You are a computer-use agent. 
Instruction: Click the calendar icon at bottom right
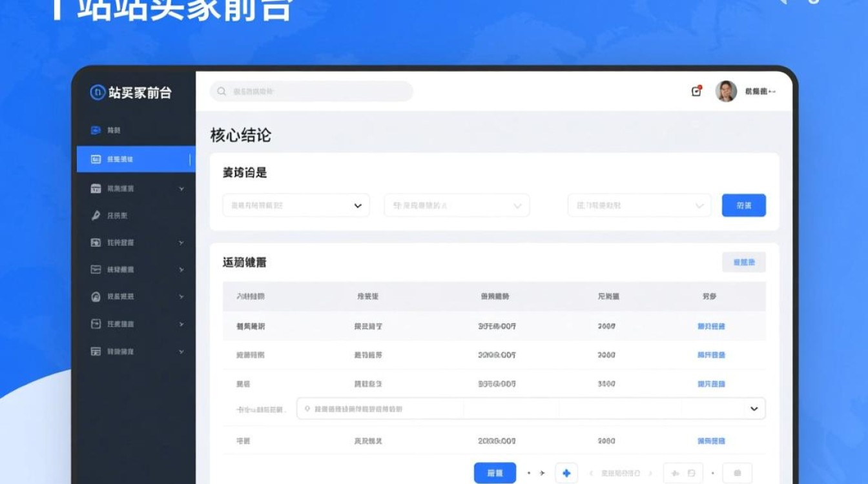(x=737, y=472)
